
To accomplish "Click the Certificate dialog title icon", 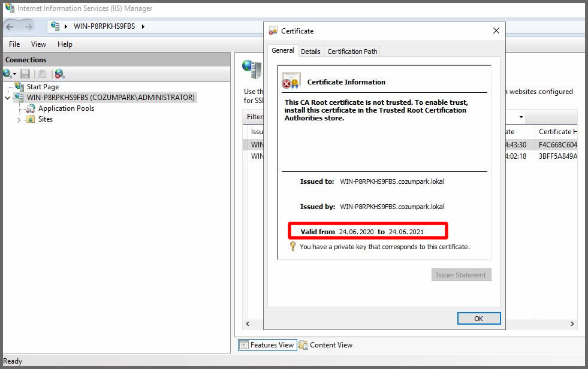I will coord(273,31).
